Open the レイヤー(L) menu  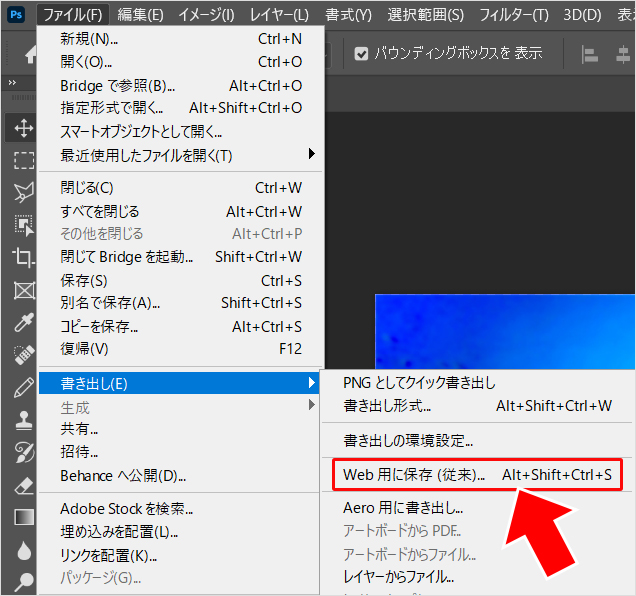[279, 15]
